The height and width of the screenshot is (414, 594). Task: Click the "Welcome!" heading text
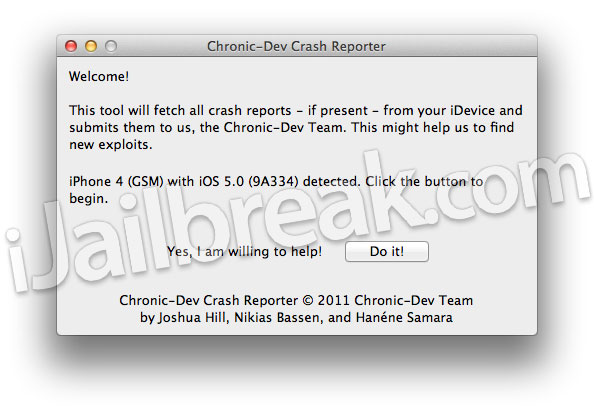pyautogui.click(x=99, y=77)
